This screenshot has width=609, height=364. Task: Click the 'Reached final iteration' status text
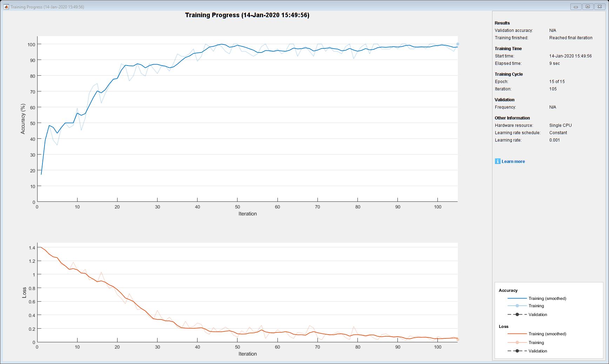tap(571, 38)
